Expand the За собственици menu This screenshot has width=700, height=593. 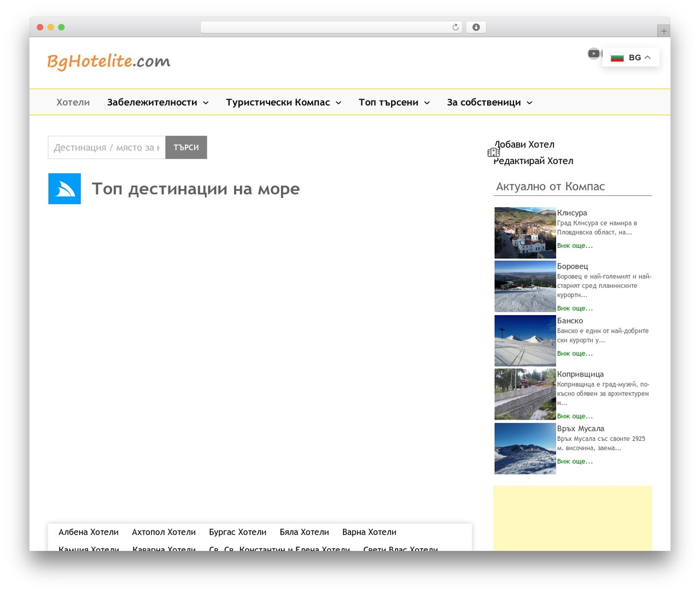(x=489, y=102)
